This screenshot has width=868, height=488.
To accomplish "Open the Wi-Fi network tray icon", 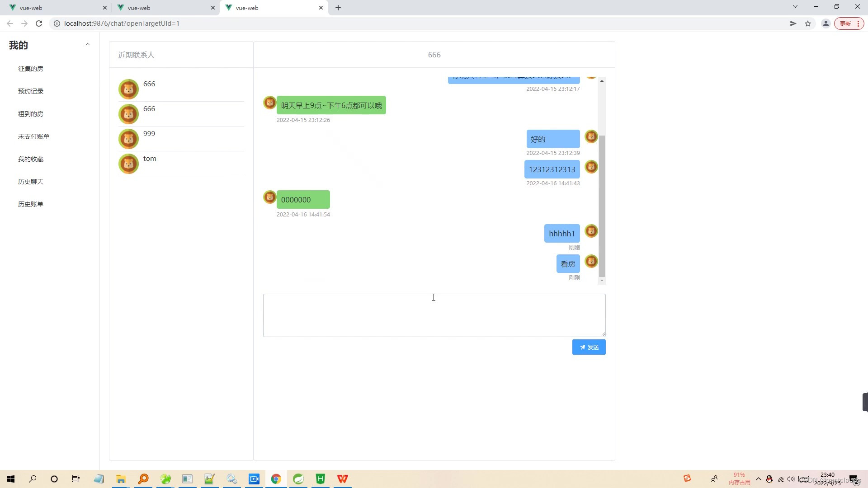I will pos(780,479).
